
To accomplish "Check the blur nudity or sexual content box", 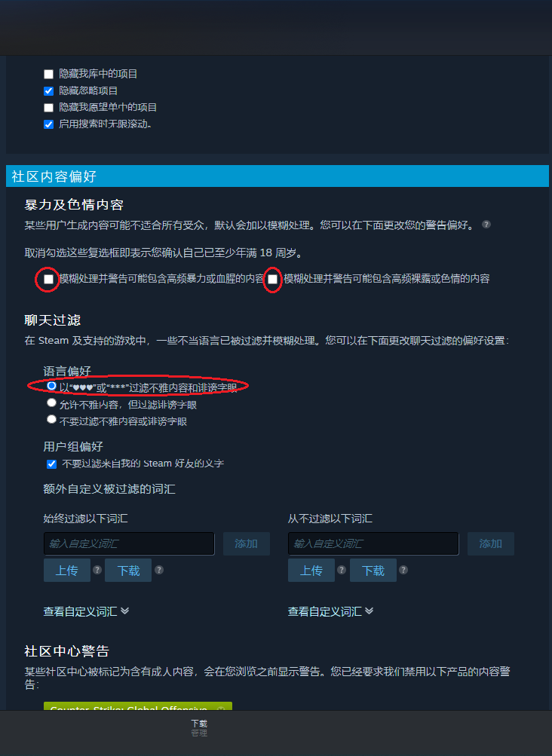I will (273, 279).
